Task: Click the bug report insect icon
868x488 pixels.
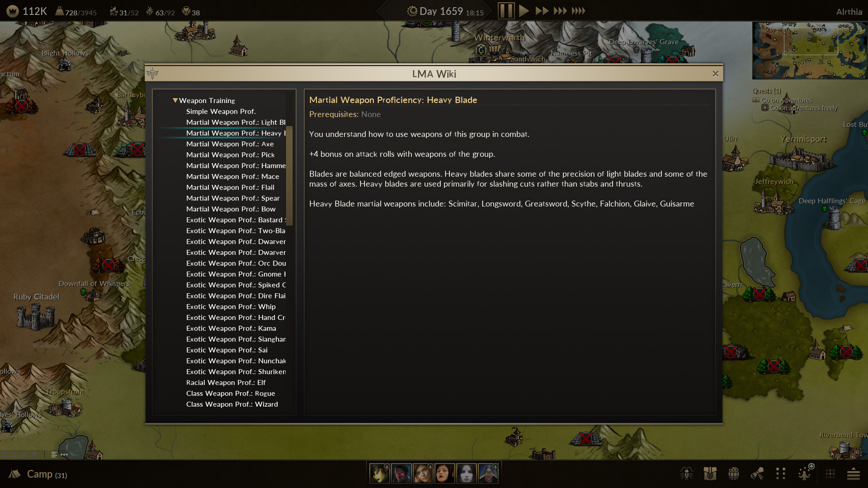Action: (686, 474)
